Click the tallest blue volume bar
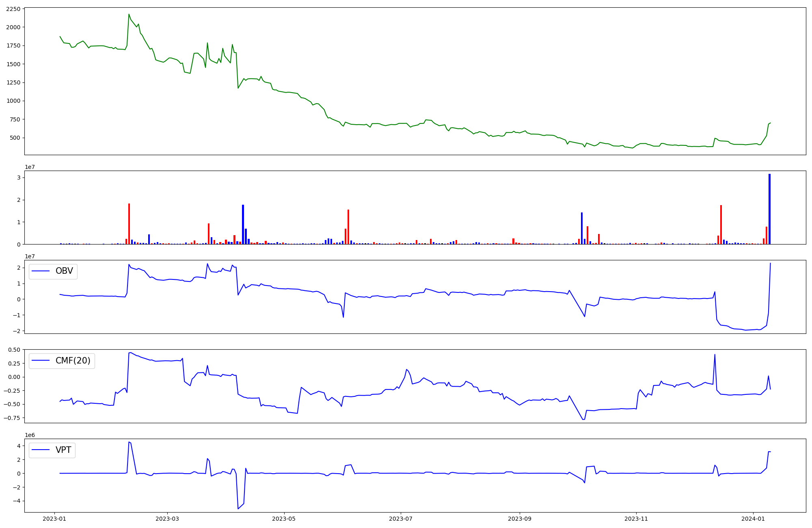The width and height of the screenshot is (812, 528). pyautogui.click(x=769, y=209)
